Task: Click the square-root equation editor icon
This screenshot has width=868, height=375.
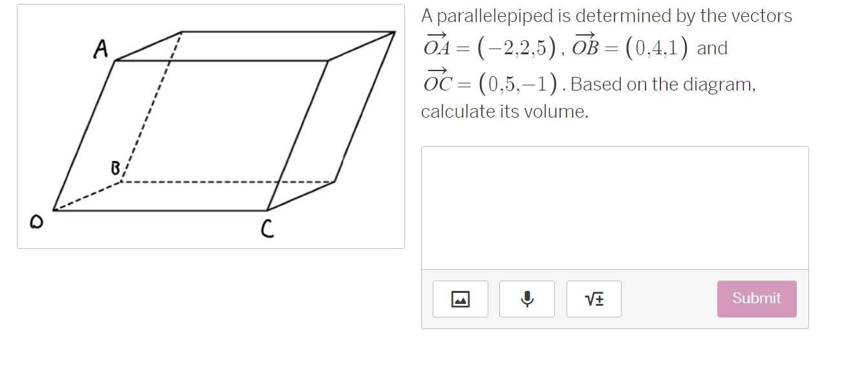Action: pos(593,299)
